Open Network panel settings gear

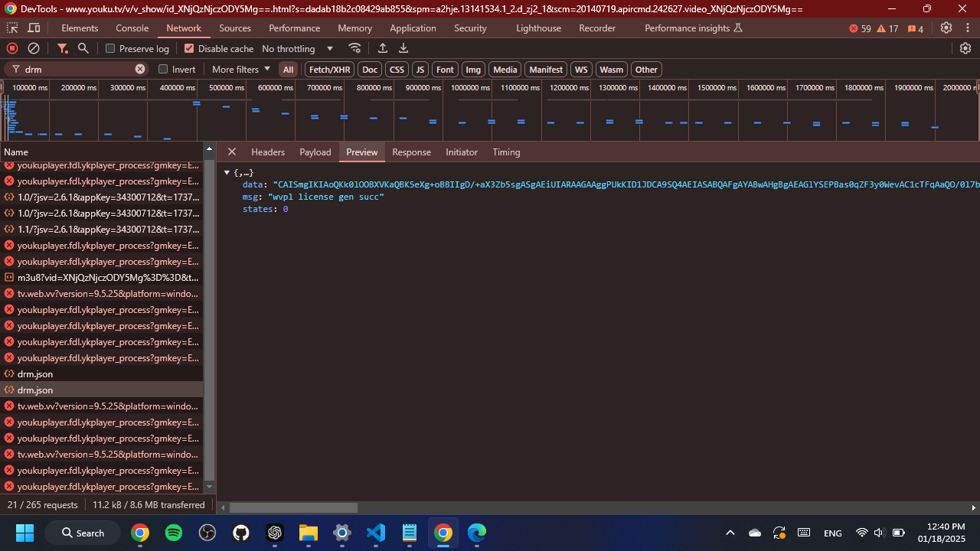tap(965, 48)
